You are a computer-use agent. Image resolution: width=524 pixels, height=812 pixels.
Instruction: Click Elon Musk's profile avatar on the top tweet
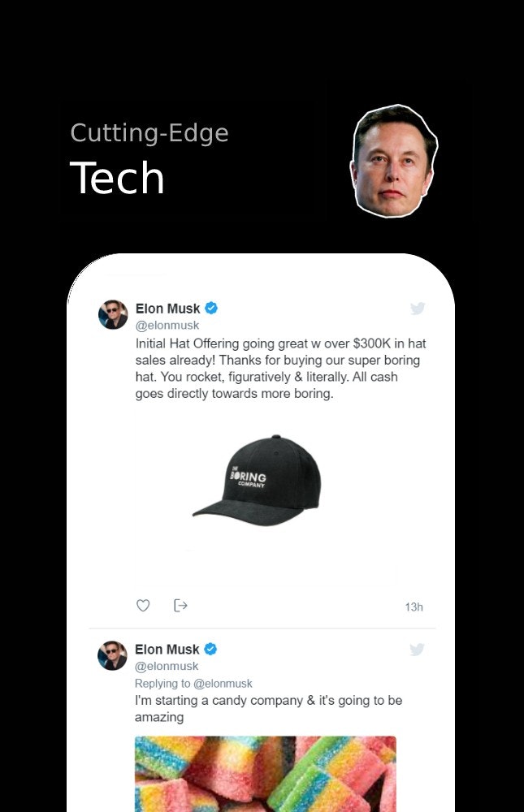click(113, 314)
